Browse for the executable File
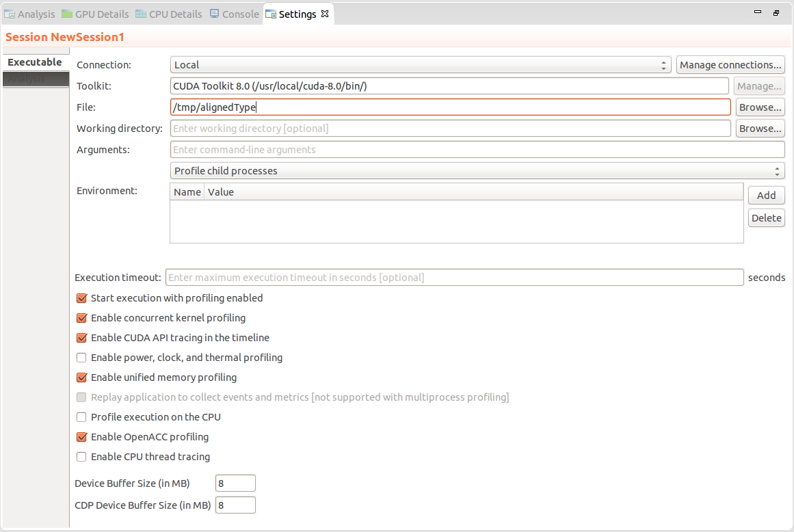Image resolution: width=794 pixels, height=532 pixels. click(x=760, y=107)
